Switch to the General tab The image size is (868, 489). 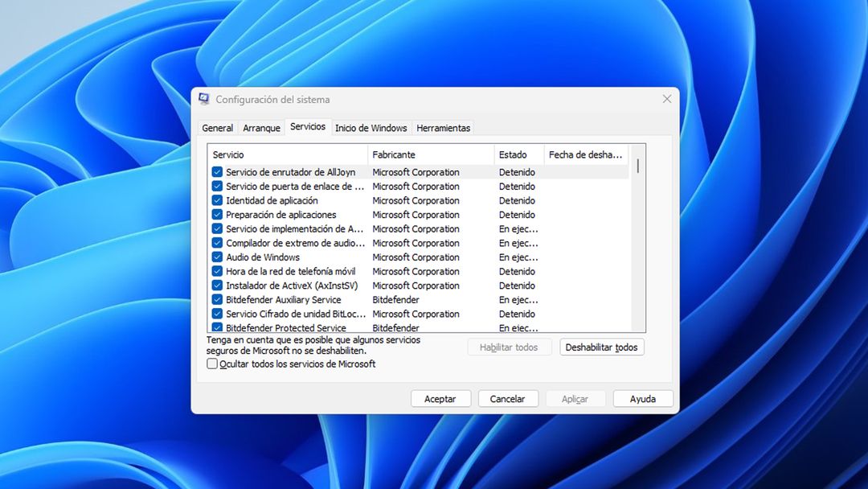217,127
